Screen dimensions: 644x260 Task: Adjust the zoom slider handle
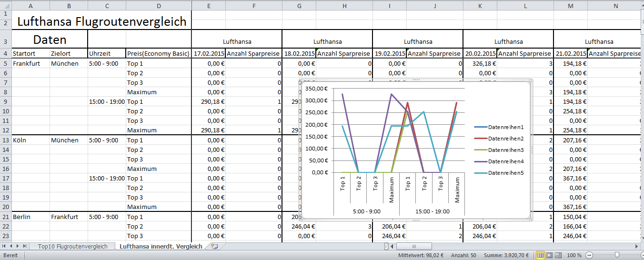coord(617,255)
